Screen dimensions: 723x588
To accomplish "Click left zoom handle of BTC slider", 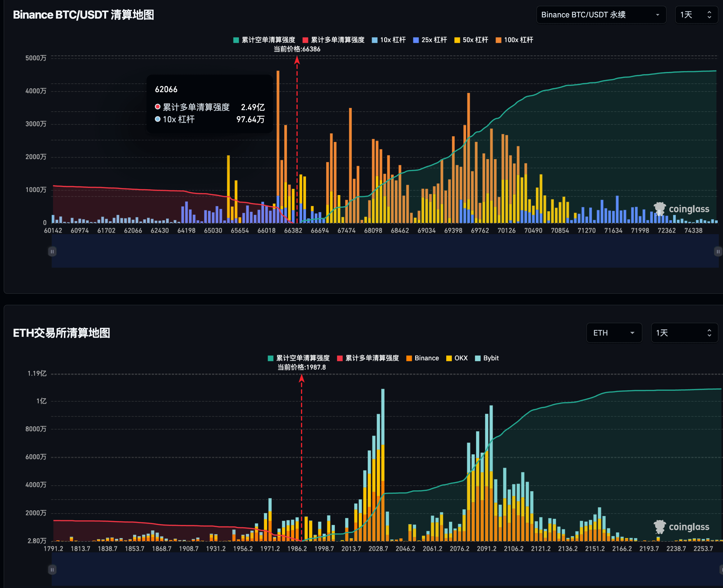I will point(52,252).
